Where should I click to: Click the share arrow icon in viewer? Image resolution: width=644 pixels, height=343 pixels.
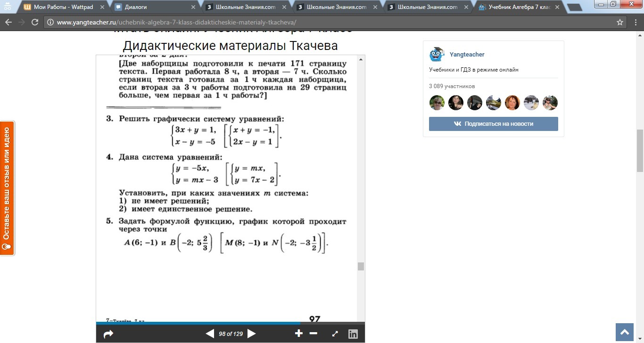click(108, 334)
